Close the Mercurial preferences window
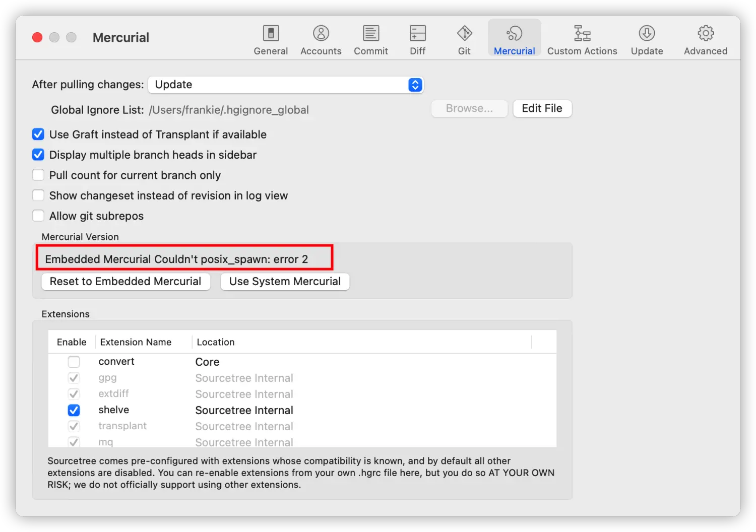Image resolution: width=756 pixels, height=532 pixels. tap(37, 37)
